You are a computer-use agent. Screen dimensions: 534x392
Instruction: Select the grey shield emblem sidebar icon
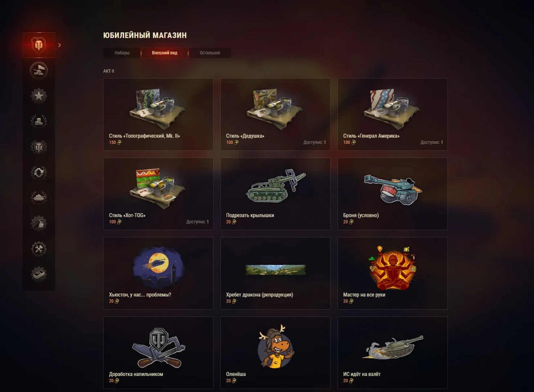point(39,147)
